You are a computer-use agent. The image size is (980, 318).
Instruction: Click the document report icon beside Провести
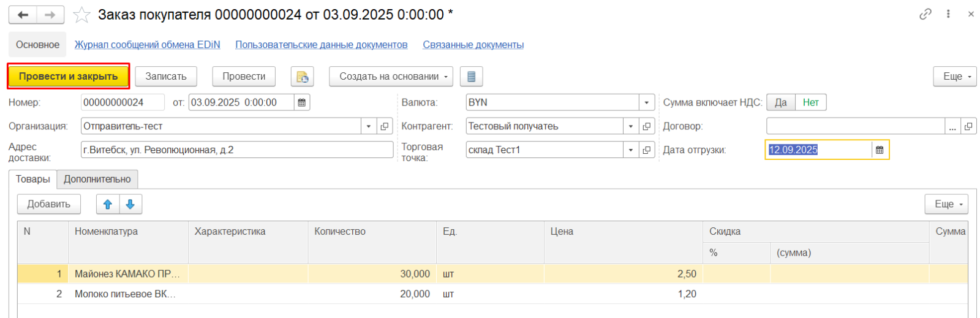[302, 77]
